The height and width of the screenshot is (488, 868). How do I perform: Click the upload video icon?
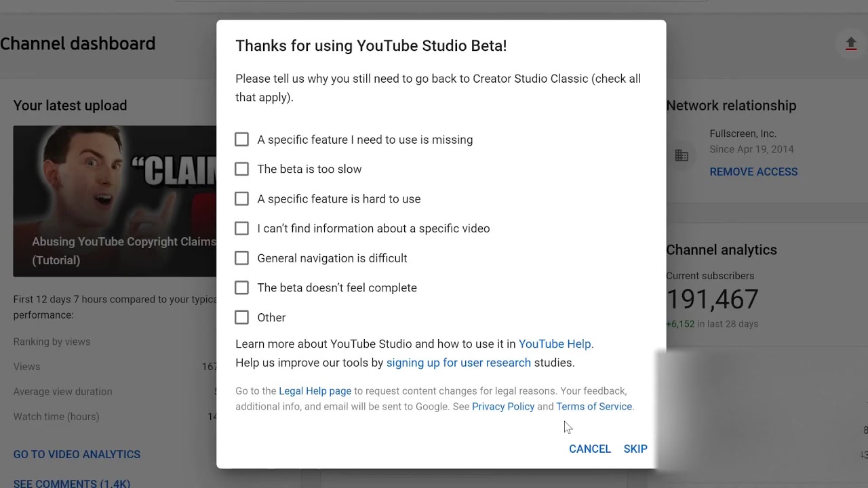[851, 44]
